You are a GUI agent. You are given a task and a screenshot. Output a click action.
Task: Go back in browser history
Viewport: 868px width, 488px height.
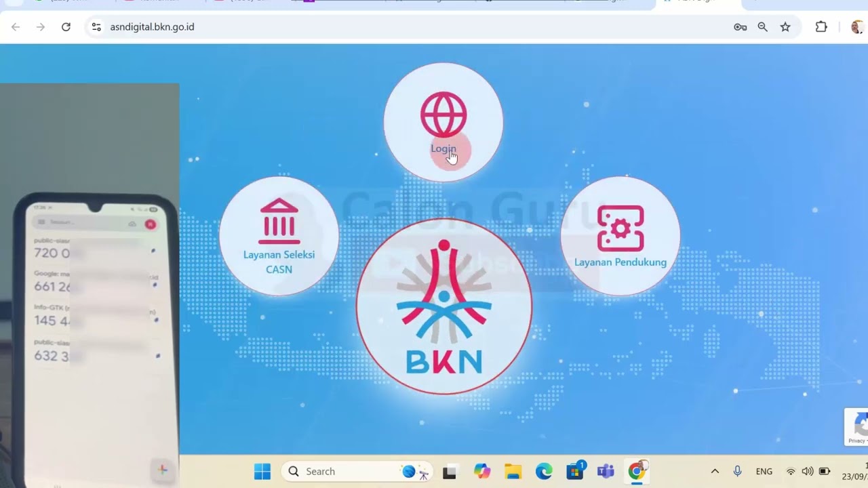[16, 27]
